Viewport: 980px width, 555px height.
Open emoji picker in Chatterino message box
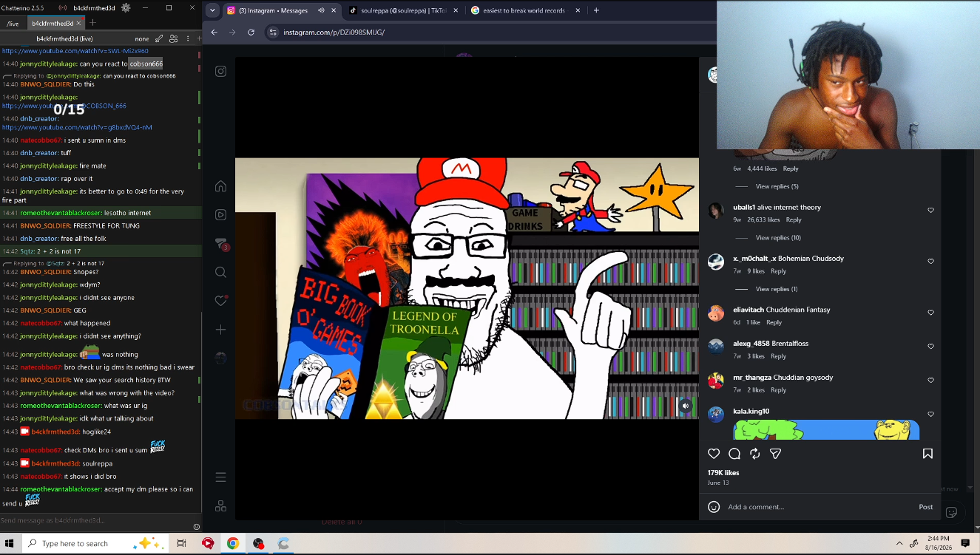(196, 527)
